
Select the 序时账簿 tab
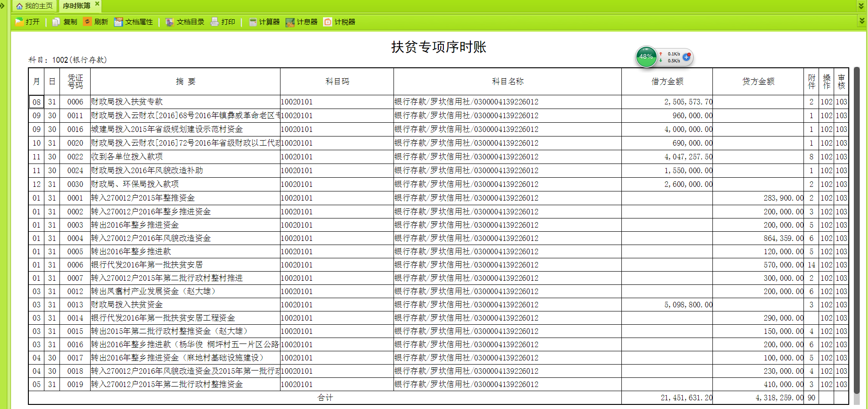[x=76, y=6]
